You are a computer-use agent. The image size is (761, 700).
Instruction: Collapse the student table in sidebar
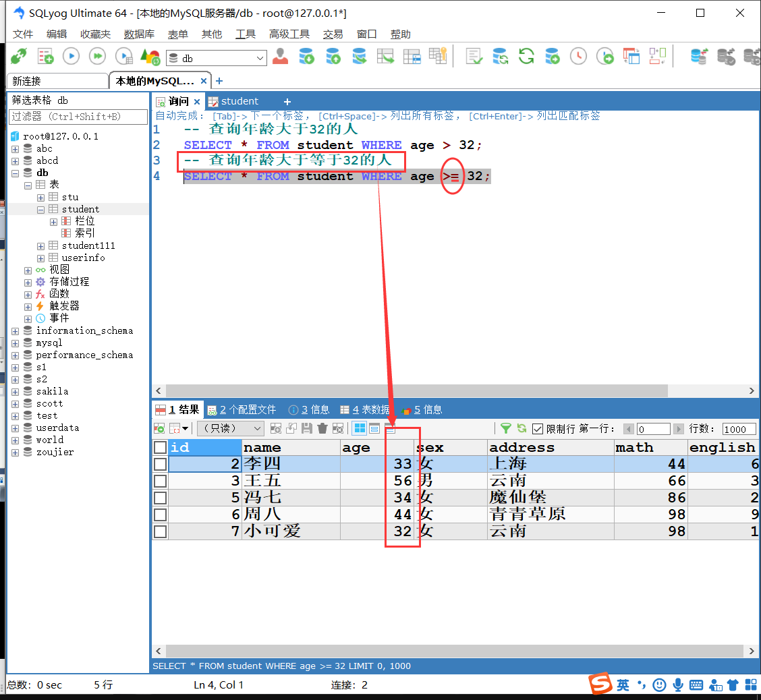point(40,209)
